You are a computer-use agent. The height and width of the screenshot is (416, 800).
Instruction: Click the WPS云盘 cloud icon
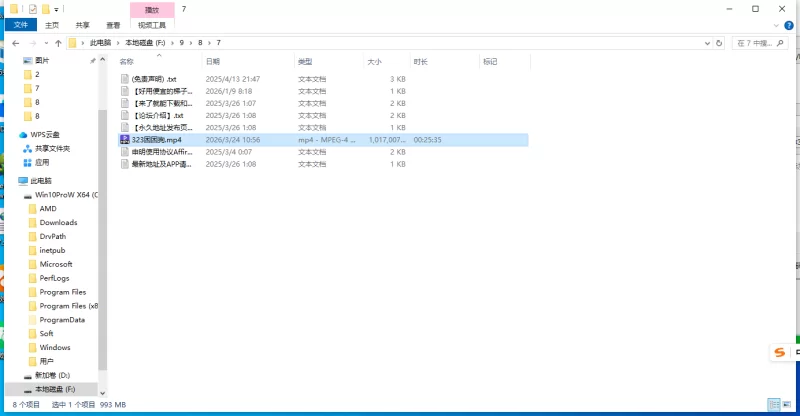(x=24, y=134)
